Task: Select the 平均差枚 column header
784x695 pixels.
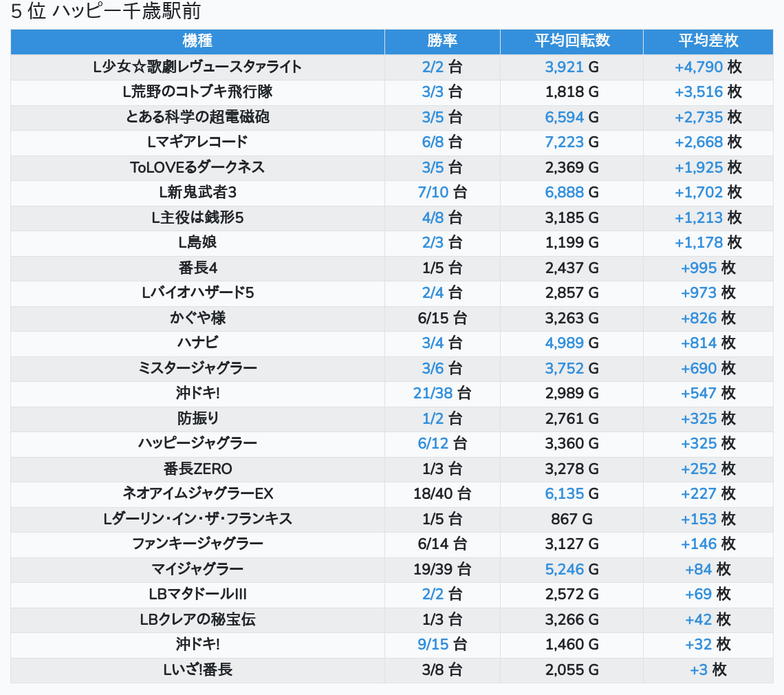Action: [x=708, y=41]
